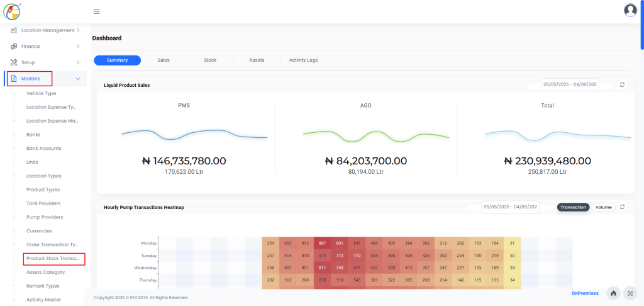Open the Vehicle Type master page
This screenshot has height=306, width=644.
(41, 93)
